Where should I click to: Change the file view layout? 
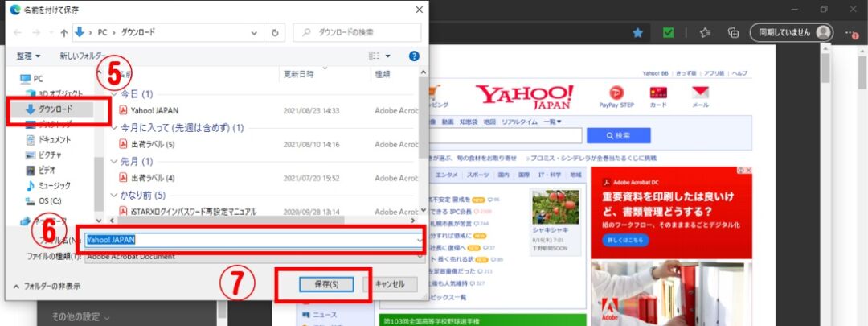pyautogui.click(x=375, y=56)
